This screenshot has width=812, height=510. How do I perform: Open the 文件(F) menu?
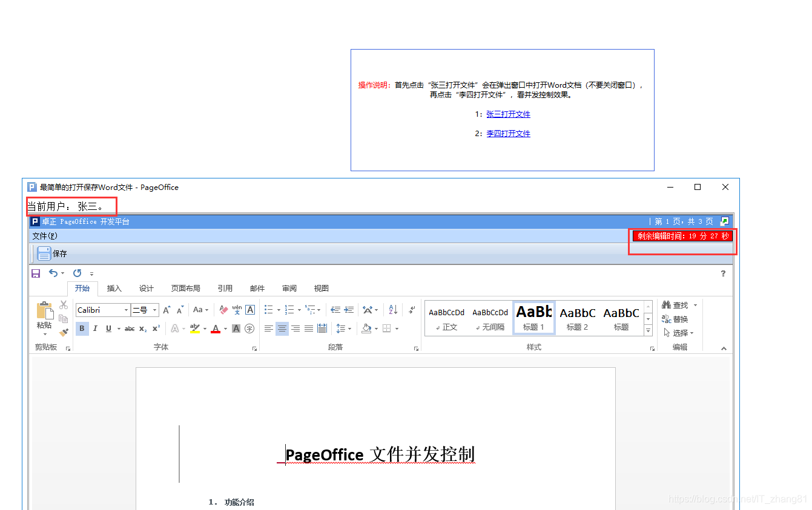tap(45, 236)
